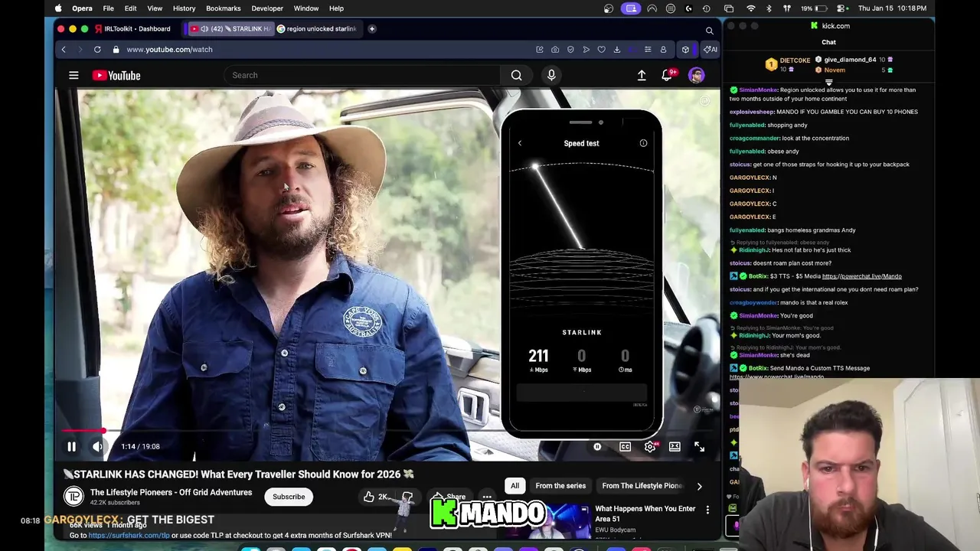Like the video with thumbs up

[375, 497]
